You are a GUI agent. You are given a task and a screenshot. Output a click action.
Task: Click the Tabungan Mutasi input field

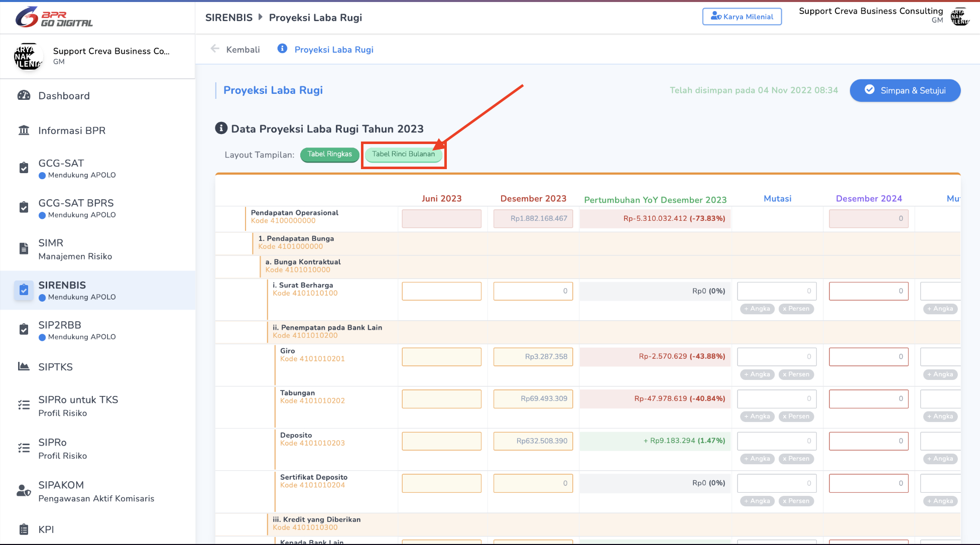(x=777, y=399)
